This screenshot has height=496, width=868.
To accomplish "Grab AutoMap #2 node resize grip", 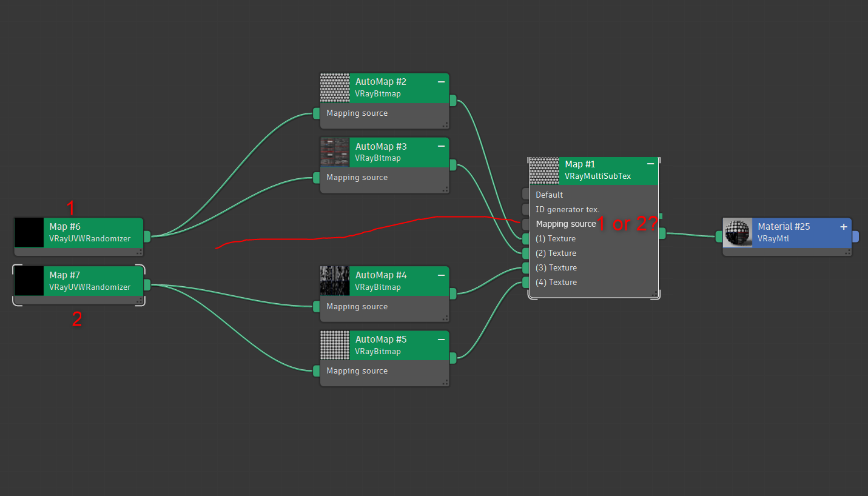I will click(x=445, y=125).
